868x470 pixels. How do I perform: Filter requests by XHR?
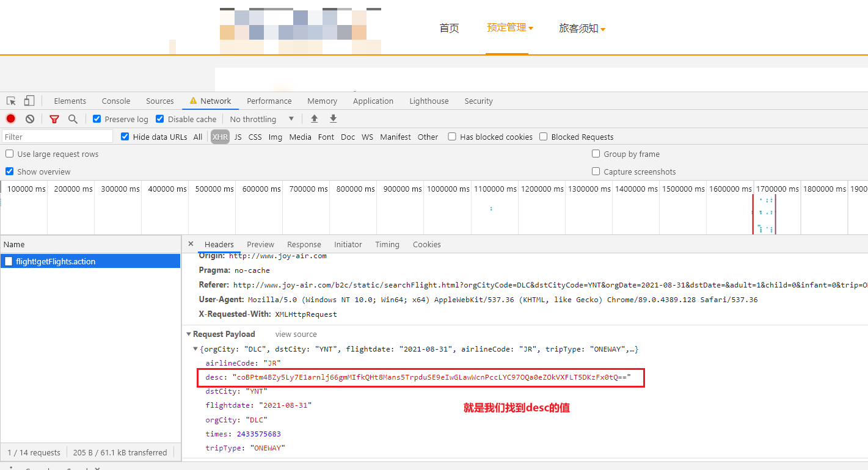[x=220, y=137]
